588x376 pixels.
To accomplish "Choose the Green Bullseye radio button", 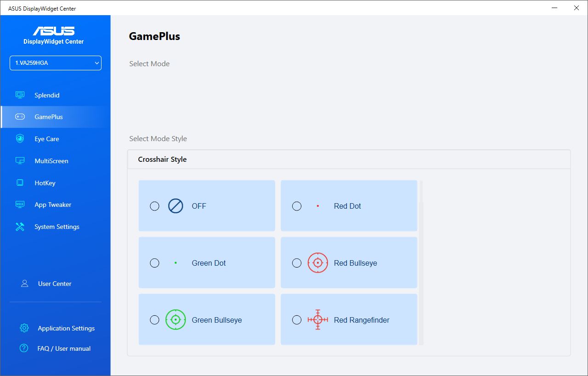I will [155, 320].
